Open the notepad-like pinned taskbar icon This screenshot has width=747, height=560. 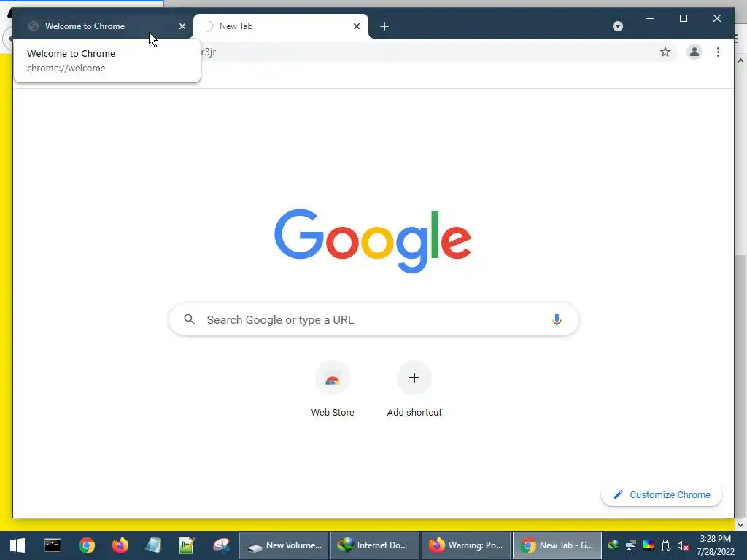153,545
